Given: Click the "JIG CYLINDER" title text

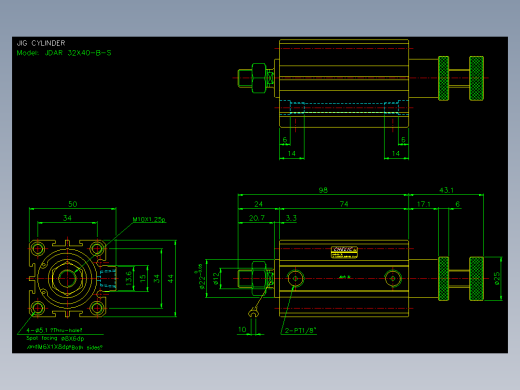Looking at the screenshot, I should 41,43.
